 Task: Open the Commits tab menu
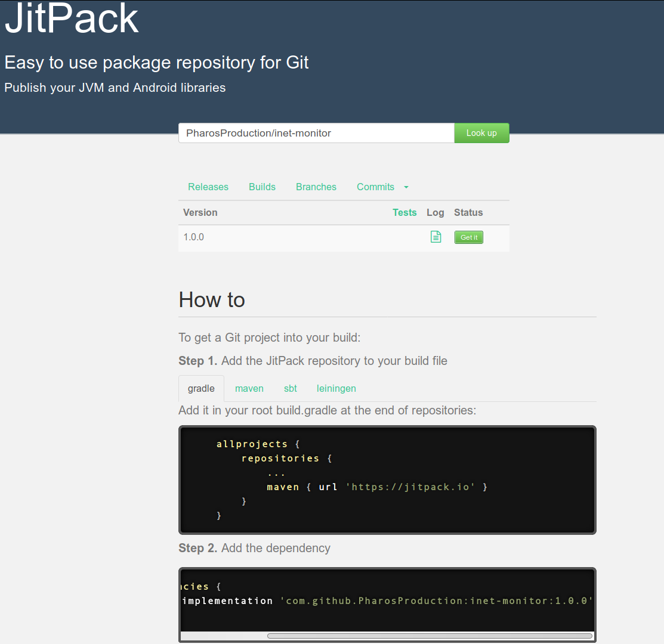point(376,187)
